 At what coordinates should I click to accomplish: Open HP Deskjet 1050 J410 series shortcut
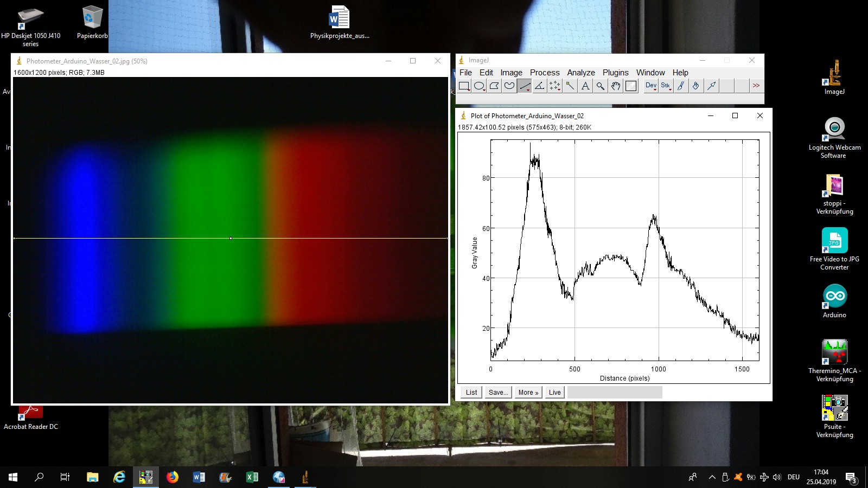tap(30, 27)
